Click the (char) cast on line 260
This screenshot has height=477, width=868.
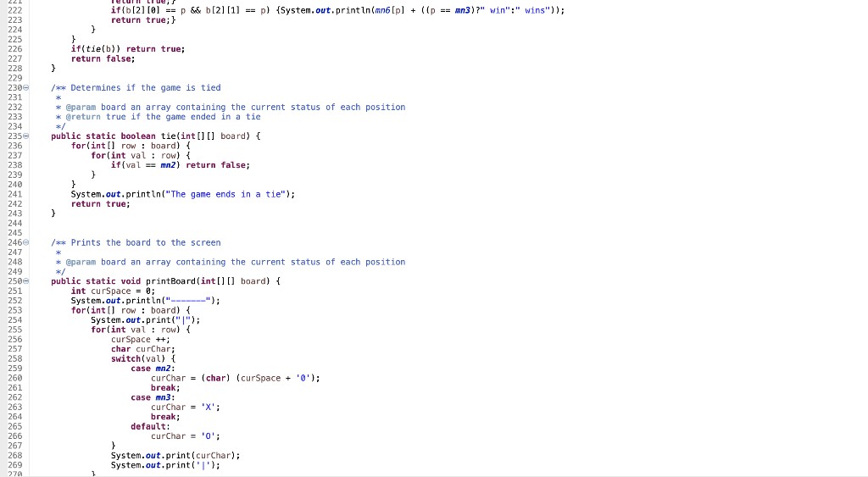216,379
